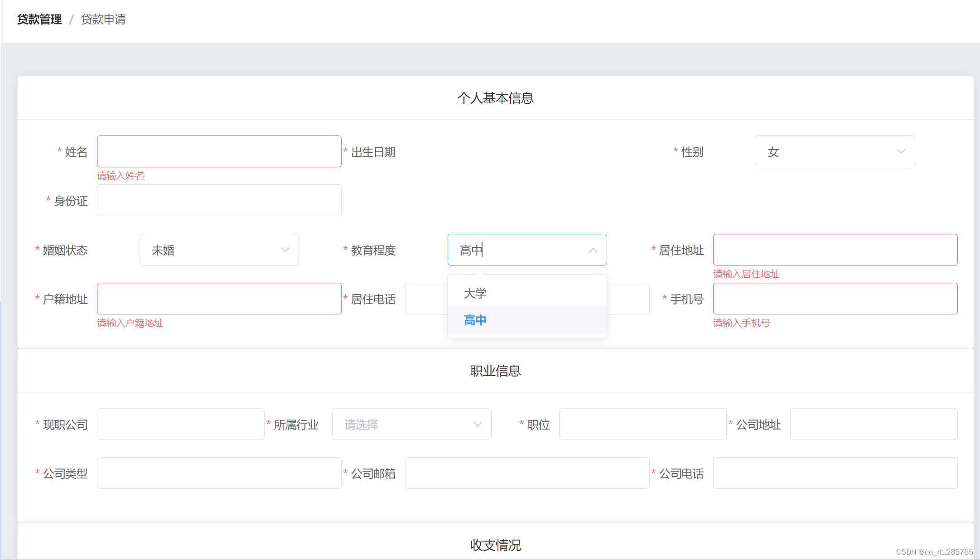Viewport: 980px width, 560px height.
Task: Click the 公司地址 company address field
Action: pyautogui.click(x=873, y=424)
